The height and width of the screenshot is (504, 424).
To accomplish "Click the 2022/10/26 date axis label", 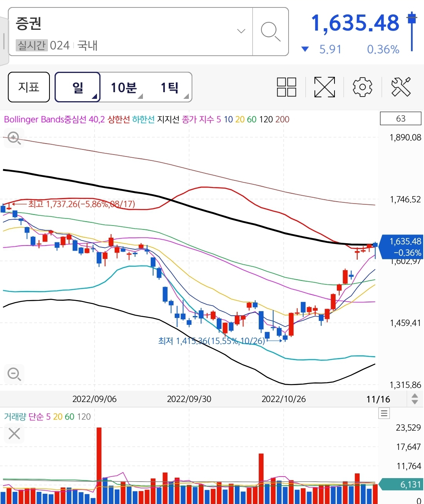I will pos(283,399).
